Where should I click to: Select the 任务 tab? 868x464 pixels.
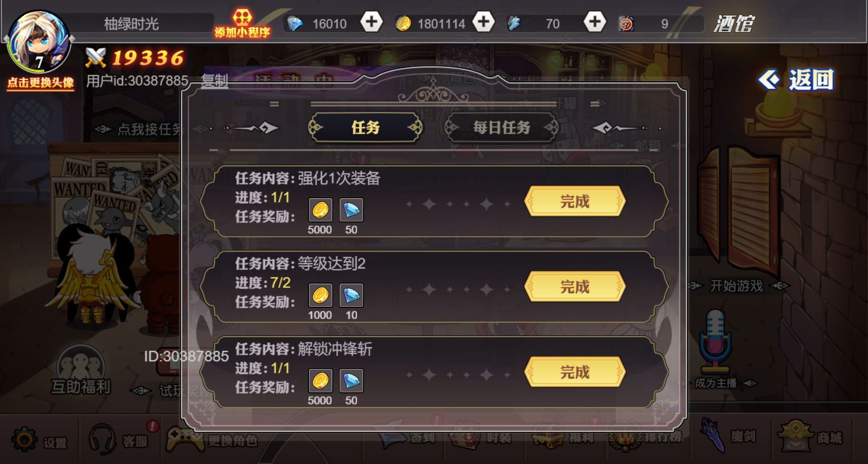365,128
